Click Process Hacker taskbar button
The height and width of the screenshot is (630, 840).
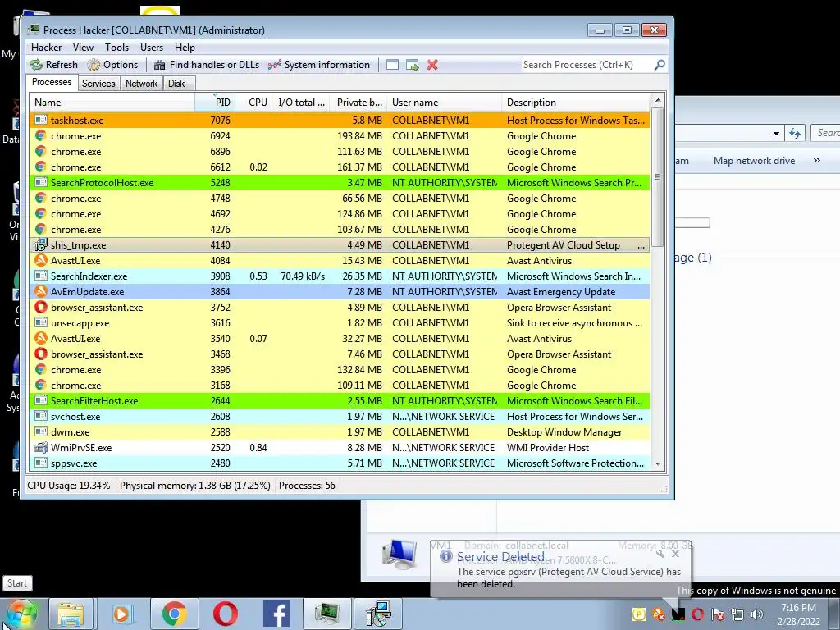pyautogui.click(x=326, y=614)
